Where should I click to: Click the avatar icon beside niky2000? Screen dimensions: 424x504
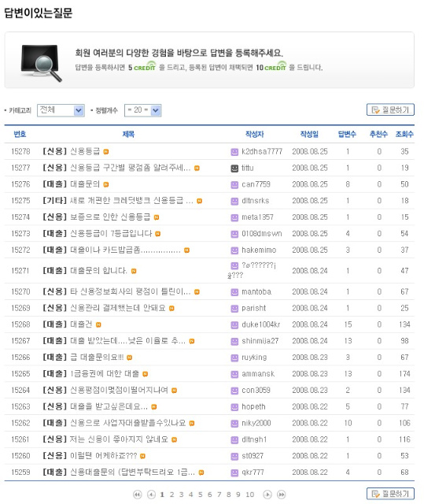click(x=234, y=424)
